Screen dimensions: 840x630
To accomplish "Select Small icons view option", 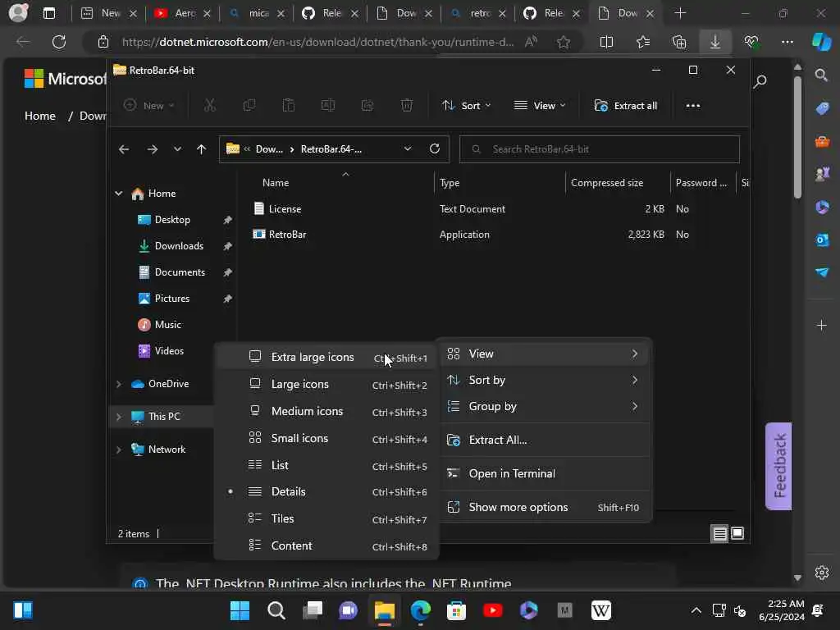I will [x=326, y=438].
